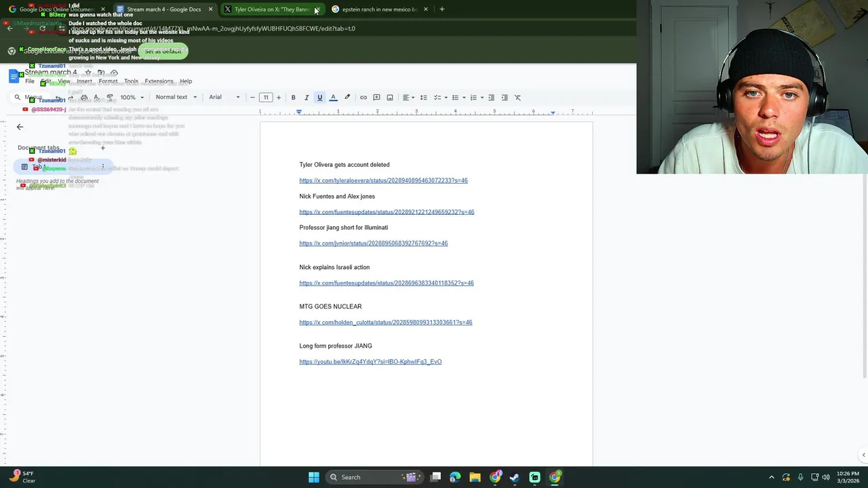Click the clear formatting icon
Screen dimensions: 868x488
pyautogui.click(x=517, y=98)
